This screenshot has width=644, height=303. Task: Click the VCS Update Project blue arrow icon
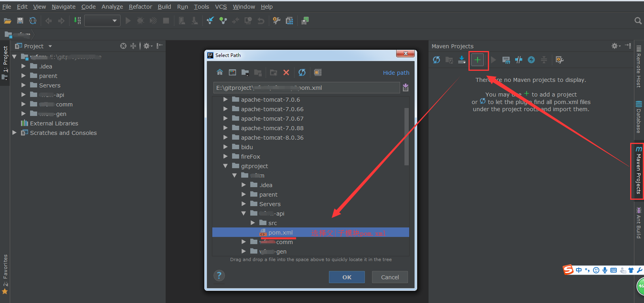pyautogui.click(x=210, y=21)
